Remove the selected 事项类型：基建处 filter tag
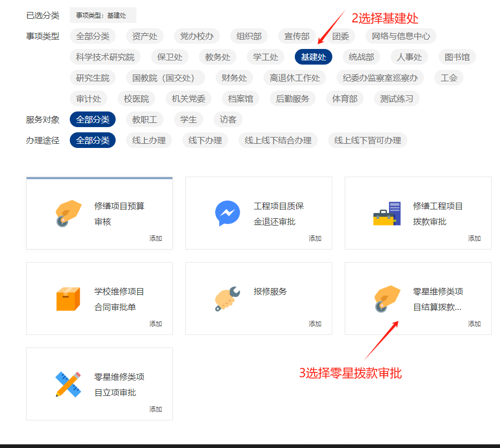Image resolution: width=500 pixels, height=448 pixels. coord(103,15)
